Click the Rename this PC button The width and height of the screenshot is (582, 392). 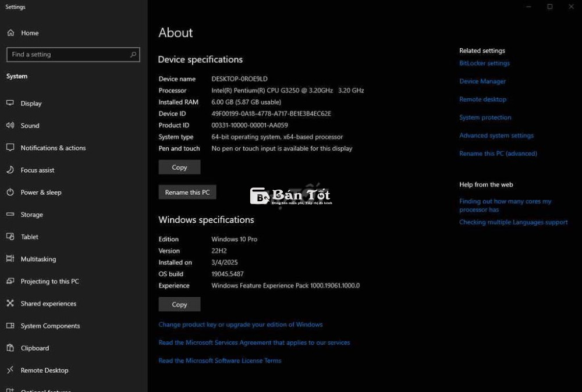coord(187,192)
